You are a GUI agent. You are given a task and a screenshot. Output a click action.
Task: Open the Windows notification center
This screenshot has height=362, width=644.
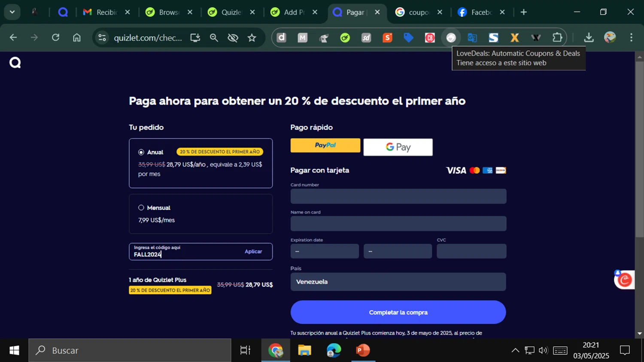(x=625, y=350)
